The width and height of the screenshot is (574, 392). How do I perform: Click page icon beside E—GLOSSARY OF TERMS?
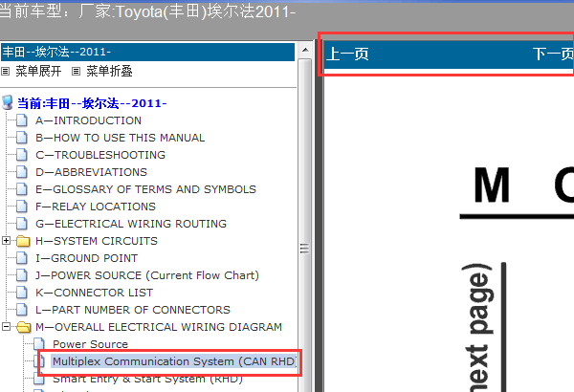[x=22, y=189]
